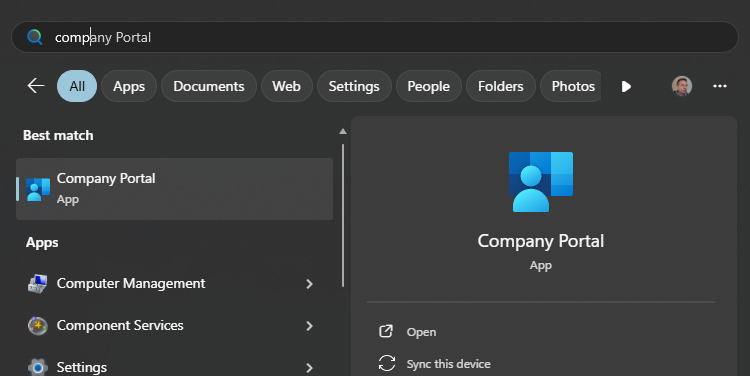750x376 pixels.
Task: Expand the Settings result chevron
Action: tap(309, 368)
